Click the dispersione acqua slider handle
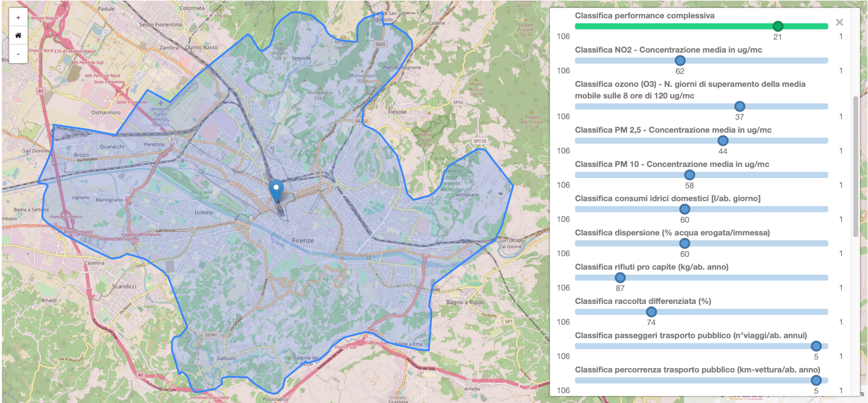Screen dimensions: 868x403 [684, 244]
